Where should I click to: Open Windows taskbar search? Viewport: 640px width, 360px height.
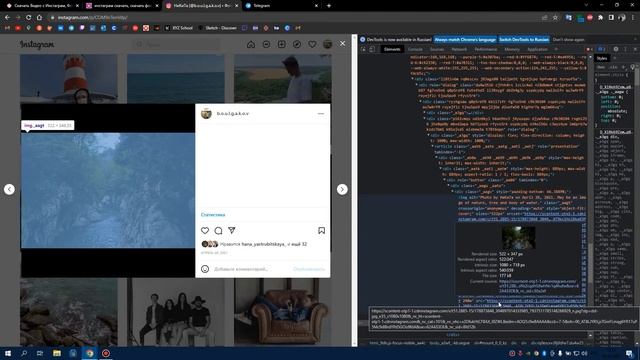24,353
